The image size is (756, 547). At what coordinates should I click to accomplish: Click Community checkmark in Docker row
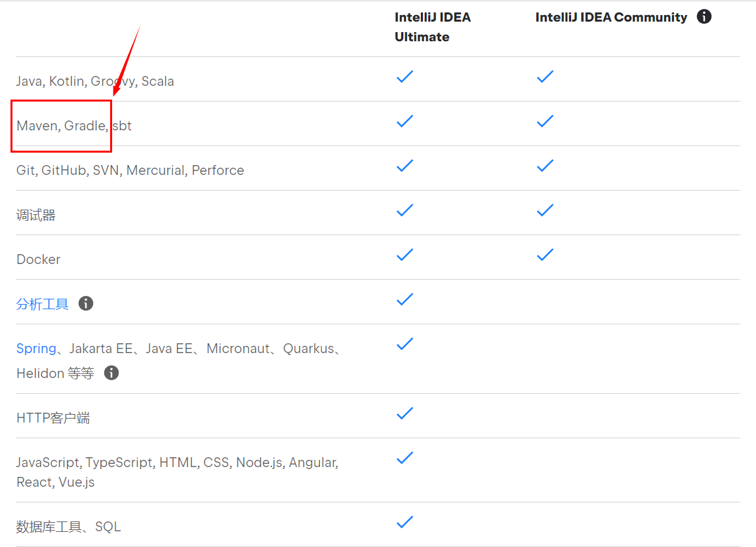click(545, 255)
